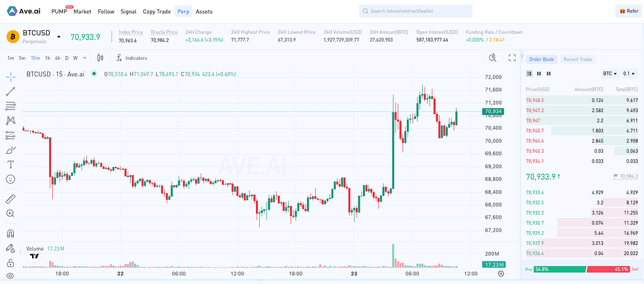Screen dimensions: 644x284
Task: Toggle lock all drawing tools
Action: tap(11, 262)
